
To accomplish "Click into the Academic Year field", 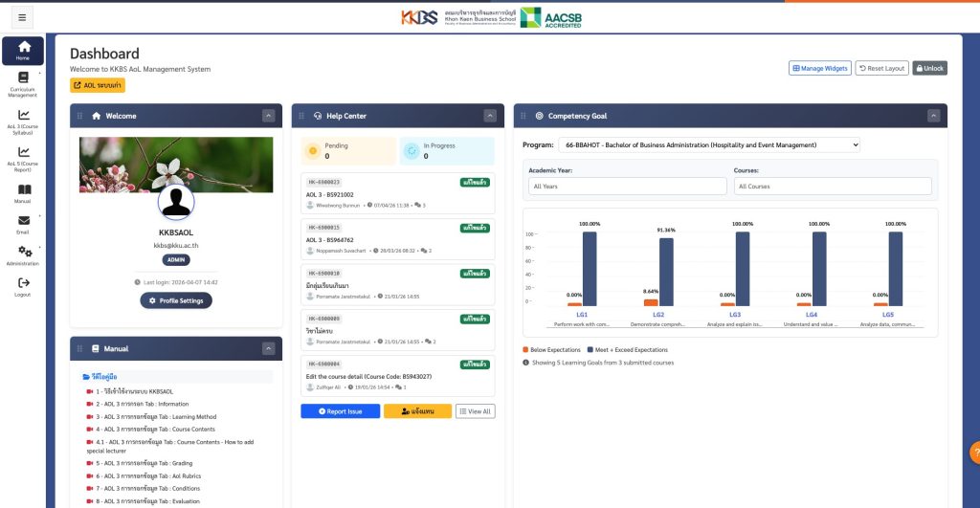I will (627, 187).
